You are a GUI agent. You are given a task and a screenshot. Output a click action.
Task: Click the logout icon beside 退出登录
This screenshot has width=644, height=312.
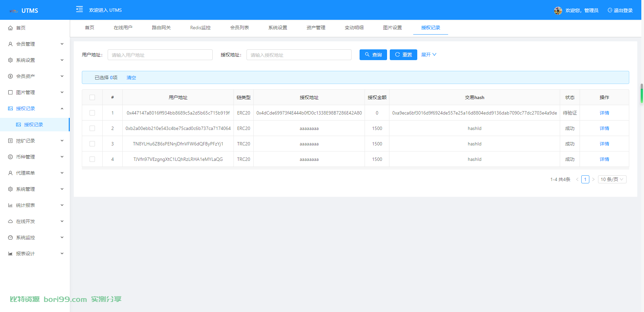click(610, 10)
